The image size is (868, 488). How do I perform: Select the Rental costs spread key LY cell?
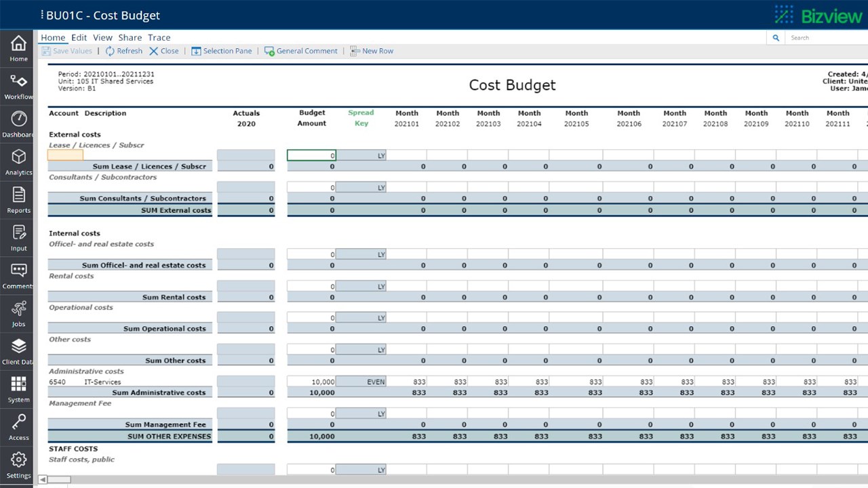tap(361, 286)
